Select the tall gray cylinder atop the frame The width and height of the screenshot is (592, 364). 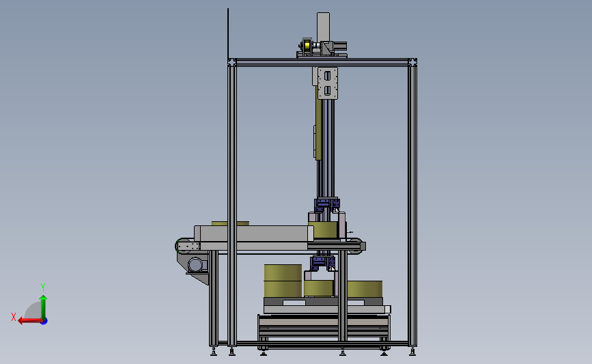point(323,27)
